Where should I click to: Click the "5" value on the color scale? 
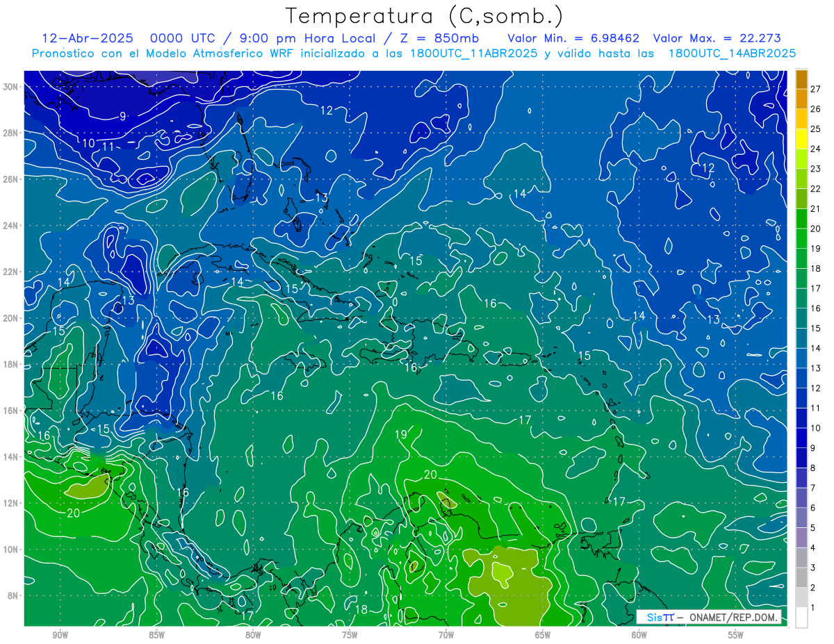[x=813, y=527]
